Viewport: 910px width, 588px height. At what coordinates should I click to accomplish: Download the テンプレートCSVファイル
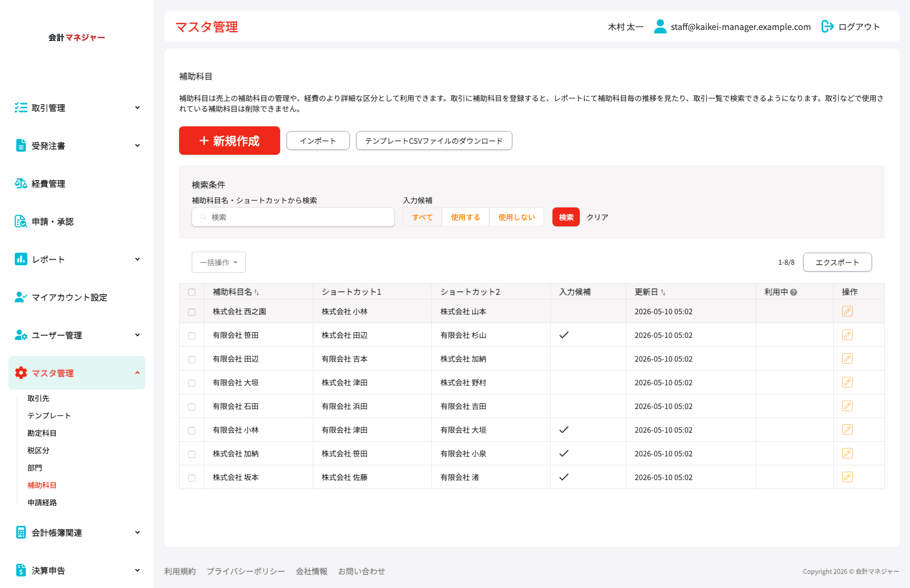coord(434,141)
